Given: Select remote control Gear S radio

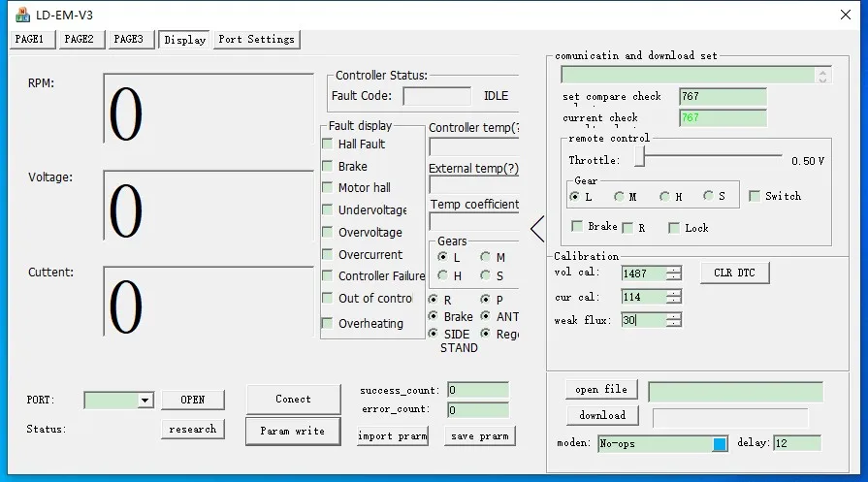Looking at the screenshot, I should 708,196.
